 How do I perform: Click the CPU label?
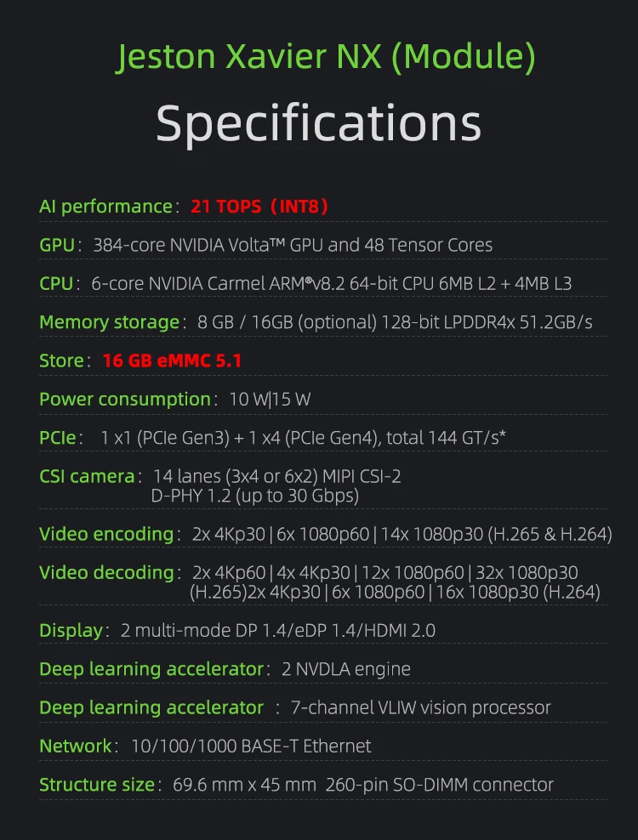pyautogui.click(x=56, y=283)
